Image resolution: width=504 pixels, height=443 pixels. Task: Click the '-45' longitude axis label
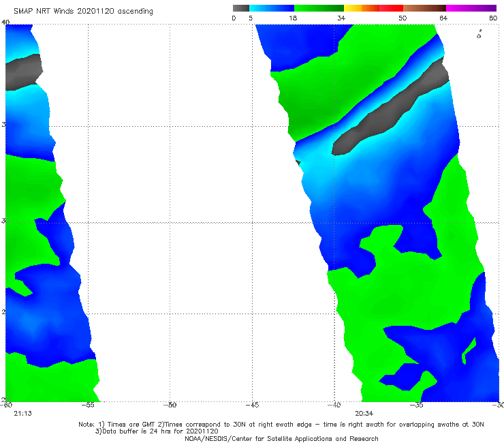252,405
